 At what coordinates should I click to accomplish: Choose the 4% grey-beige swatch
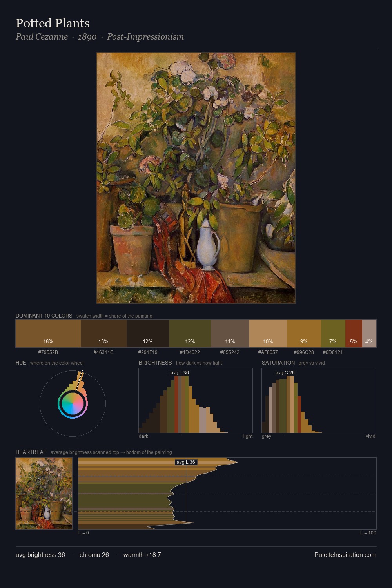click(x=369, y=334)
